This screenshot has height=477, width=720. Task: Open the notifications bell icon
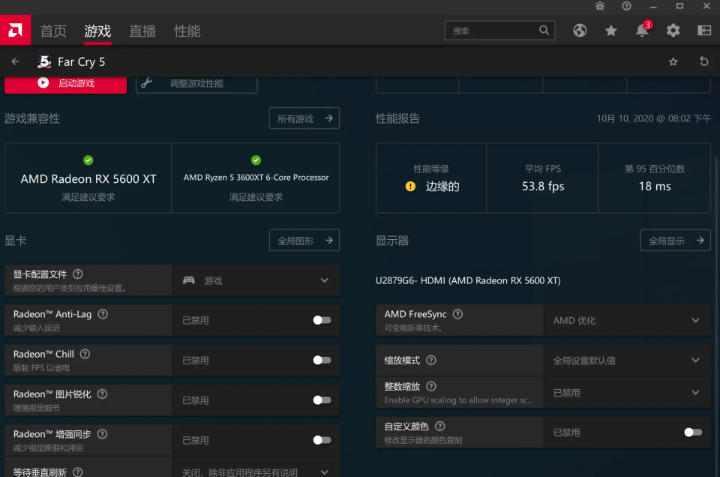click(641, 31)
